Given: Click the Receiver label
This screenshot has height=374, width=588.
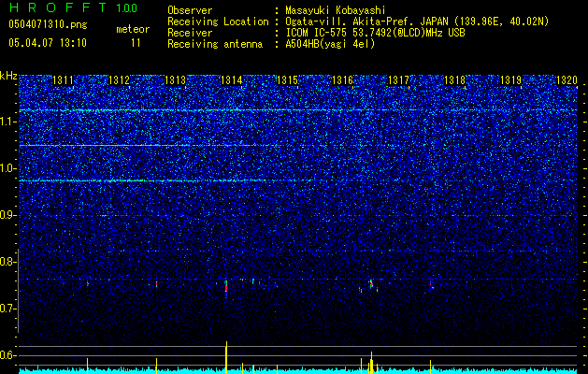Looking at the screenshot, I should click(190, 33).
